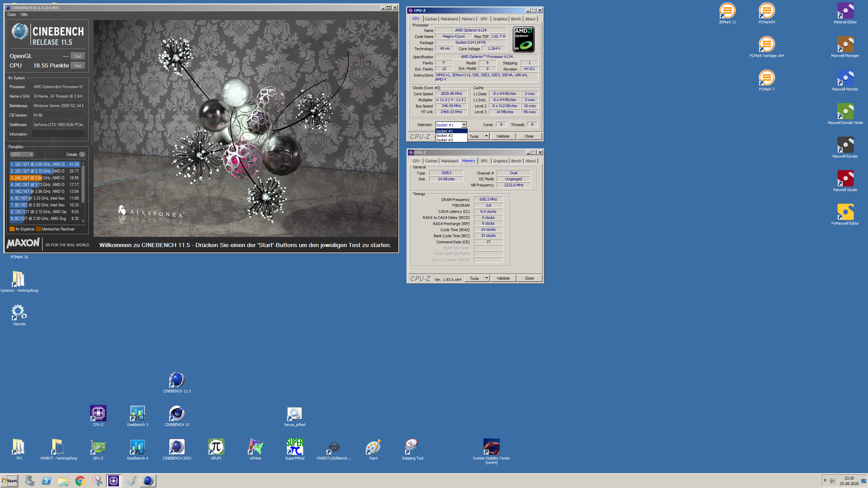Viewport: 868px width, 488px height.
Task: Expand Details arrow in Rangliste
Action: click(82, 155)
